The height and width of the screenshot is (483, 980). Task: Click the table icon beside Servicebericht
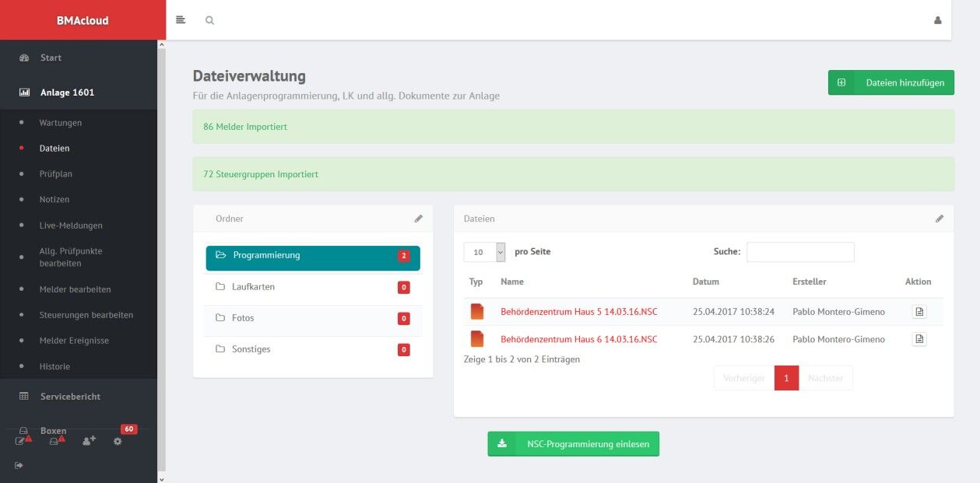point(24,397)
